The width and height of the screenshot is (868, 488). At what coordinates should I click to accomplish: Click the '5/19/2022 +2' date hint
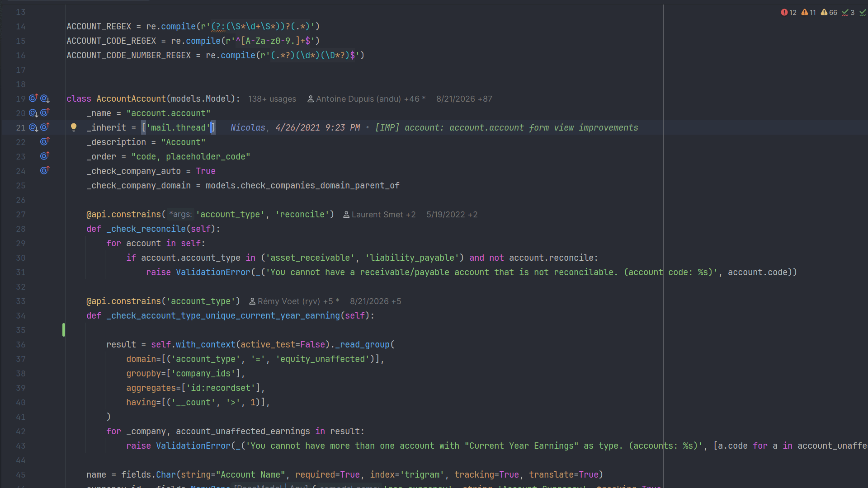point(452,215)
